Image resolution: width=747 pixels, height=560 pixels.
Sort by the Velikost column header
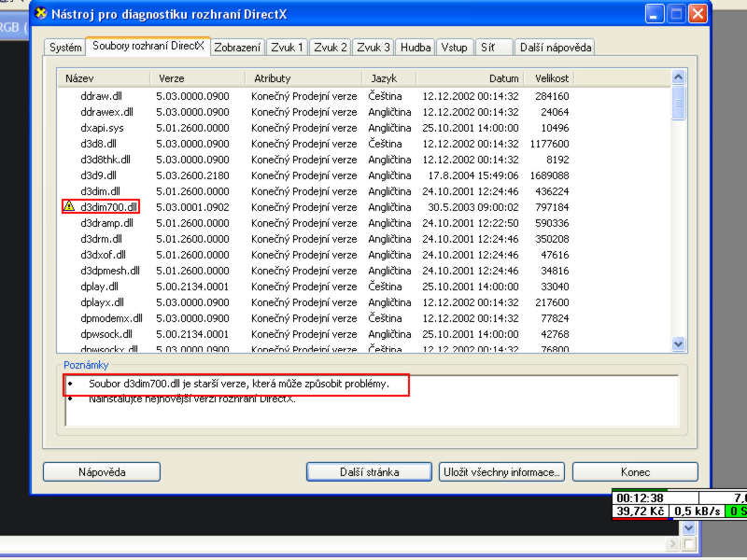pyautogui.click(x=549, y=78)
